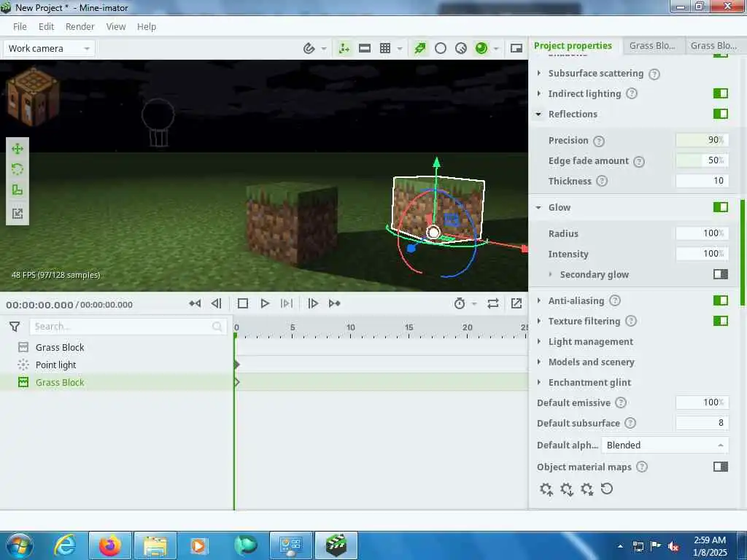Image resolution: width=747 pixels, height=560 pixels.
Task: Toggle the secondary camera view icon
Action: click(x=516, y=48)
